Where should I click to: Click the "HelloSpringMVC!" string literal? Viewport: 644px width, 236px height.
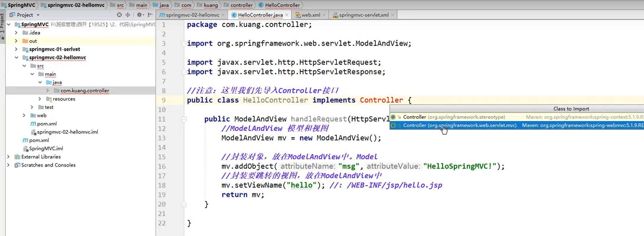tap(460, 167)
